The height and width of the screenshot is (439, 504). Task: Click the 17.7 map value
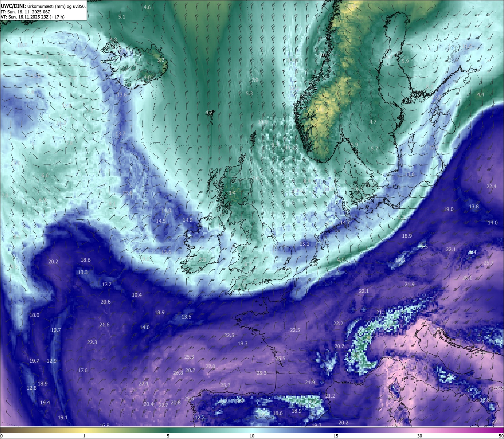[x=107, y=285]
